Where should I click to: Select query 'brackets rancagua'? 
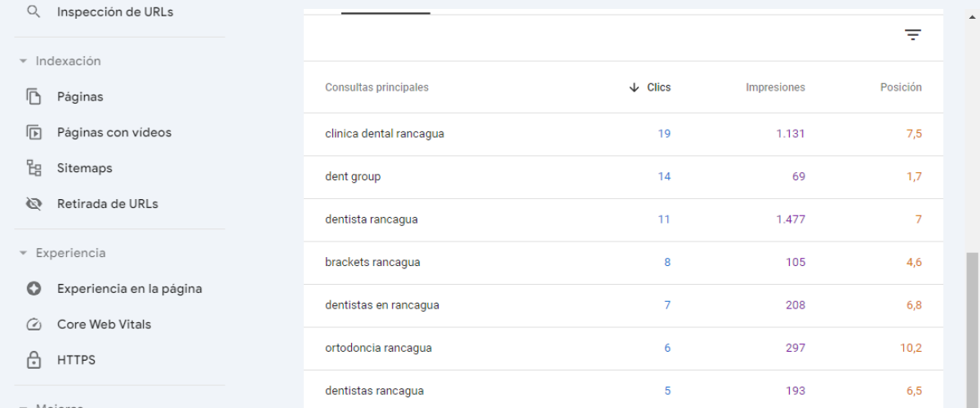click(x=373, y=262)
